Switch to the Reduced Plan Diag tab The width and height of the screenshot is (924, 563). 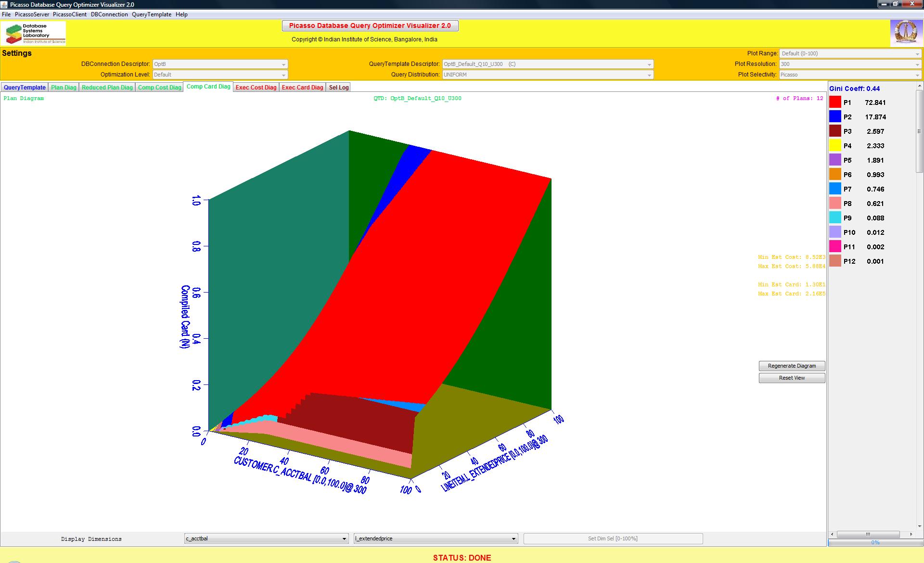(x=107, y=87)
